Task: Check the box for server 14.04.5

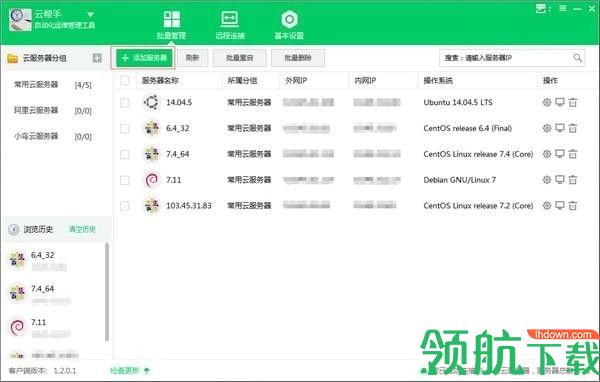Action: 125,103
